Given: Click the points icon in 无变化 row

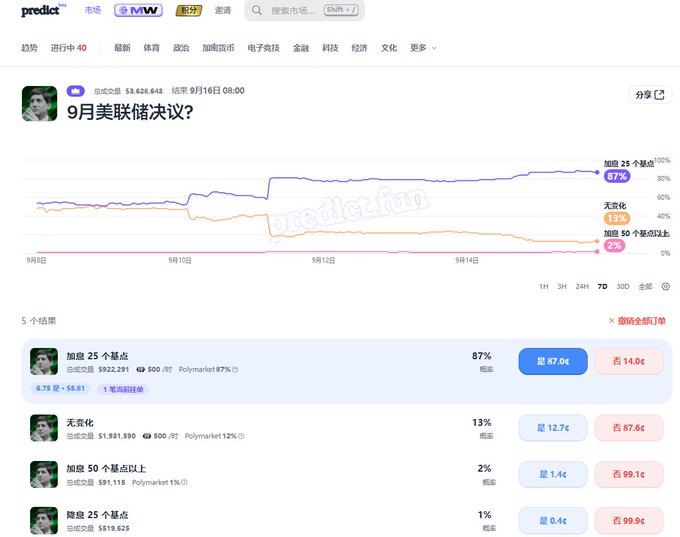Looking at the screenshot, I should [x=147, y=436].
